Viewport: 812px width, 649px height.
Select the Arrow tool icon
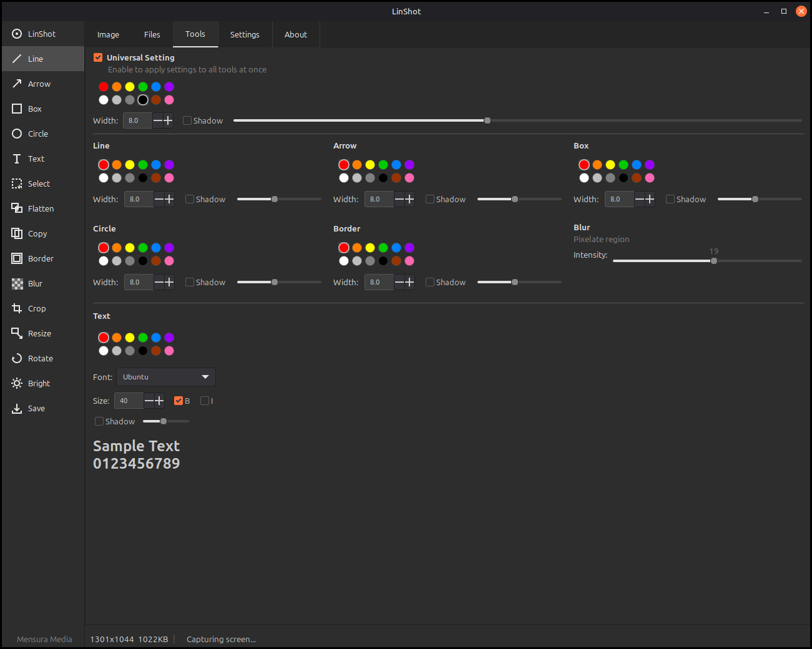17,84
